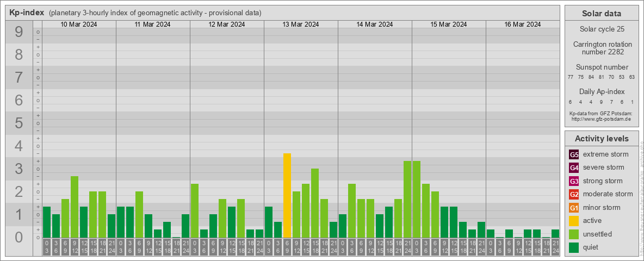Click sunspot value 63

coord(632,77)
